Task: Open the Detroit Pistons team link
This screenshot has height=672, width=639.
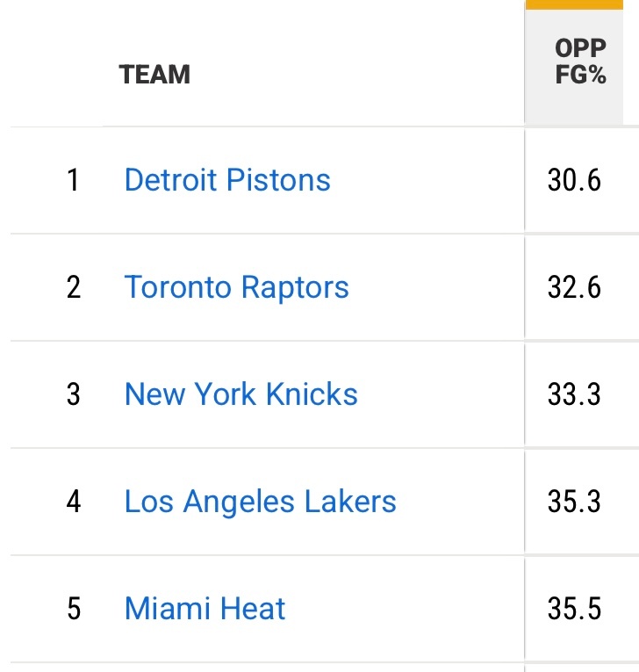Action: pyautogui.click(x=227, y=180)
